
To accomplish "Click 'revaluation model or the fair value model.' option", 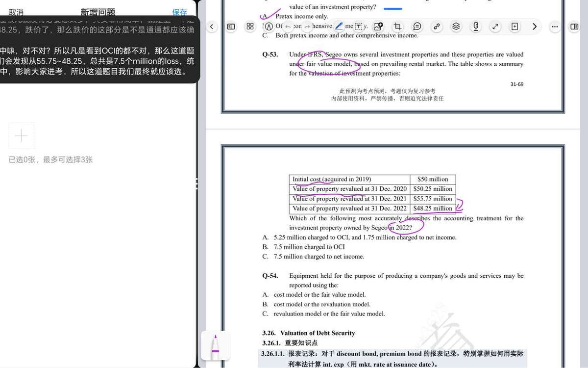I will click(323, 314).
